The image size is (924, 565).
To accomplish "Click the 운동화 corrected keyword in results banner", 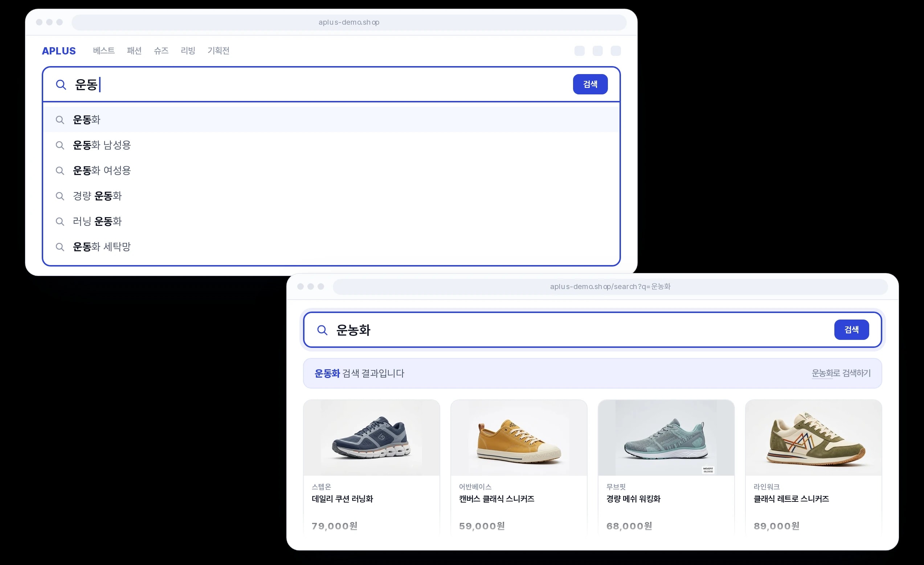I will pos(327,373).
